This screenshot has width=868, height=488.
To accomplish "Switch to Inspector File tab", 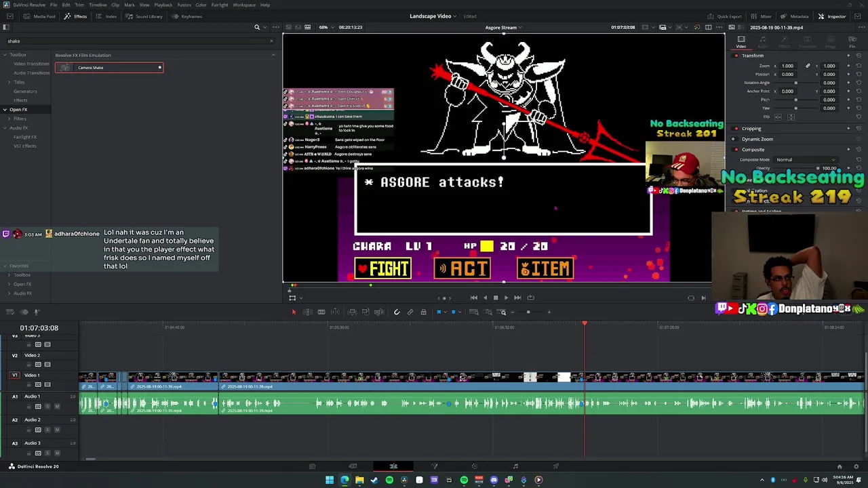I will [x=852, y=42].
